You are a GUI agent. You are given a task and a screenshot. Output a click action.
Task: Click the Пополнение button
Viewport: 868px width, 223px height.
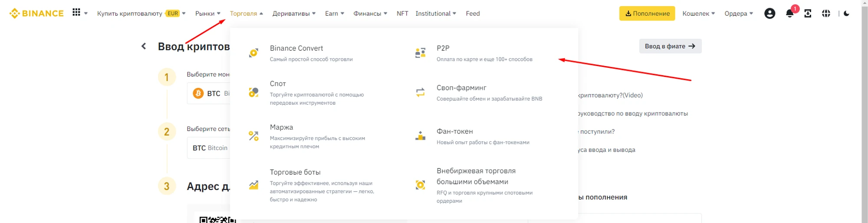pyautogui.click(x=647, y=13)
